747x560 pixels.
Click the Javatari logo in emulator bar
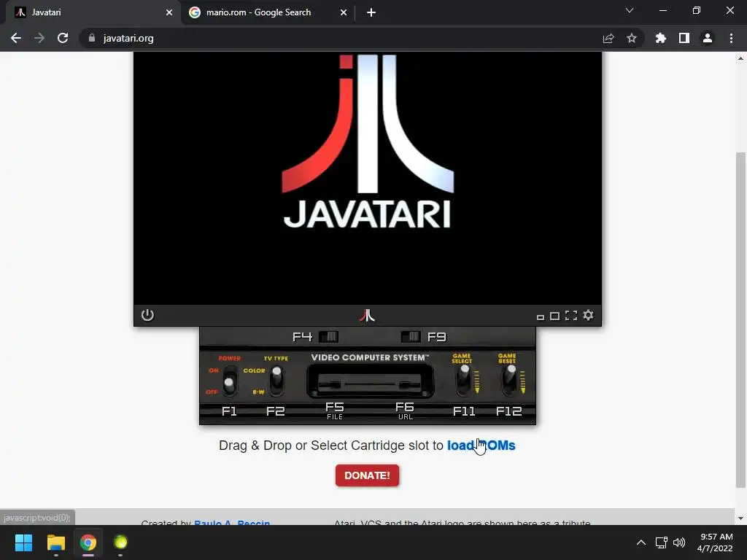pyautogui.click(x=367, y=315)
